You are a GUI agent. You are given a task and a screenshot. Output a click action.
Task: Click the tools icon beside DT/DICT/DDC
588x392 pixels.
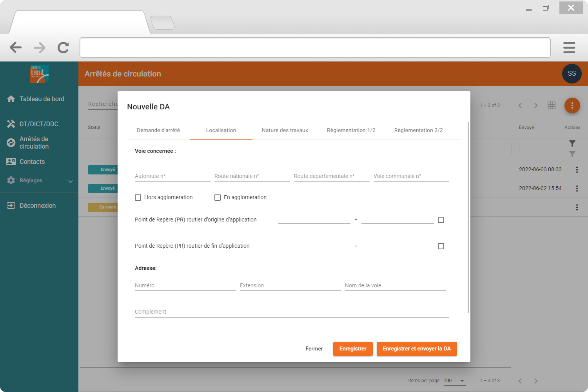tap(11, 124)
